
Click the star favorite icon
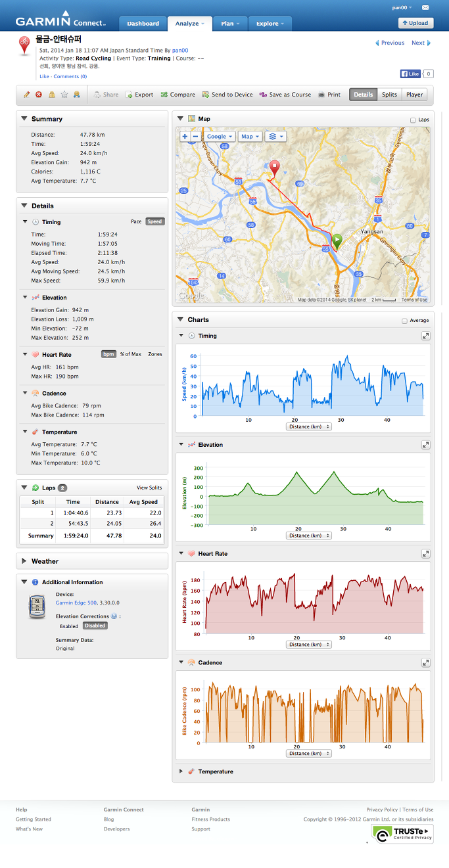click(64, 95)
